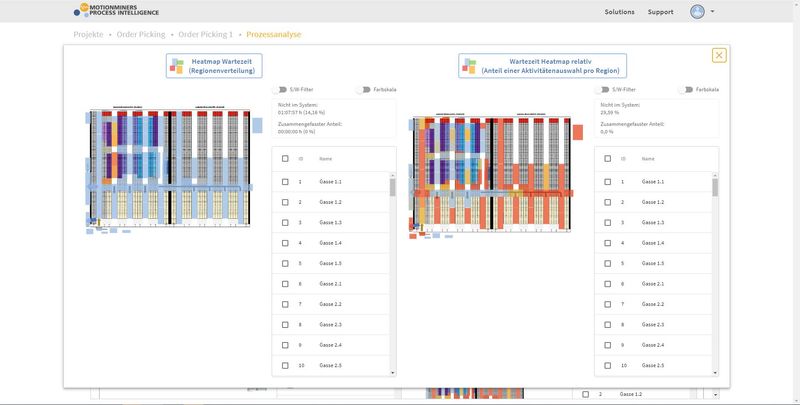
Task: Select the Prozessanalyse breadcrumb
Action: point(273,35)
